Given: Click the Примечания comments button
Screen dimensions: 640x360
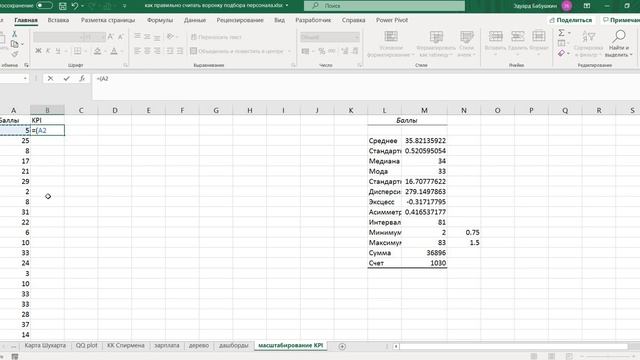Looking at the screenshot, I should 621,20.
